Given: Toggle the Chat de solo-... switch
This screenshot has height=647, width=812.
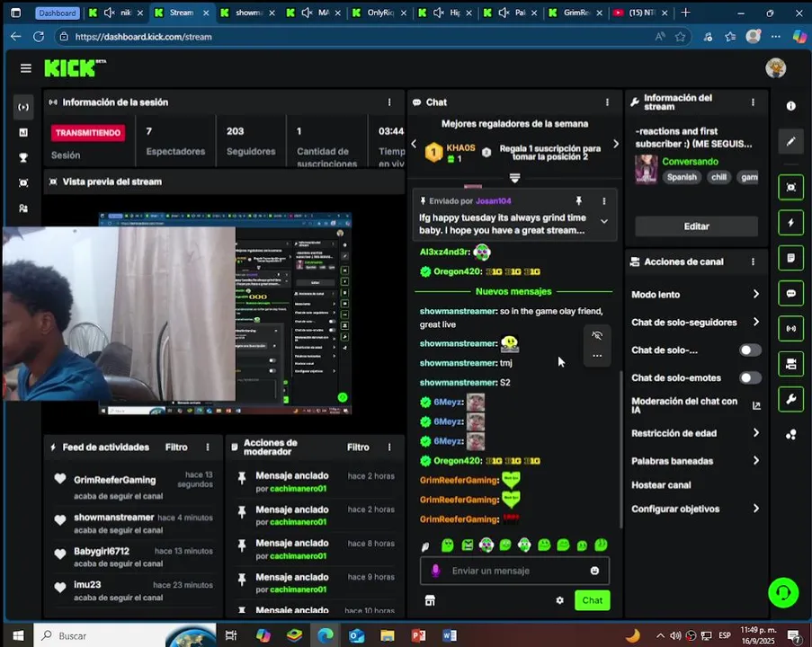Looking at the screenshot, I should (x=750, y=350).
